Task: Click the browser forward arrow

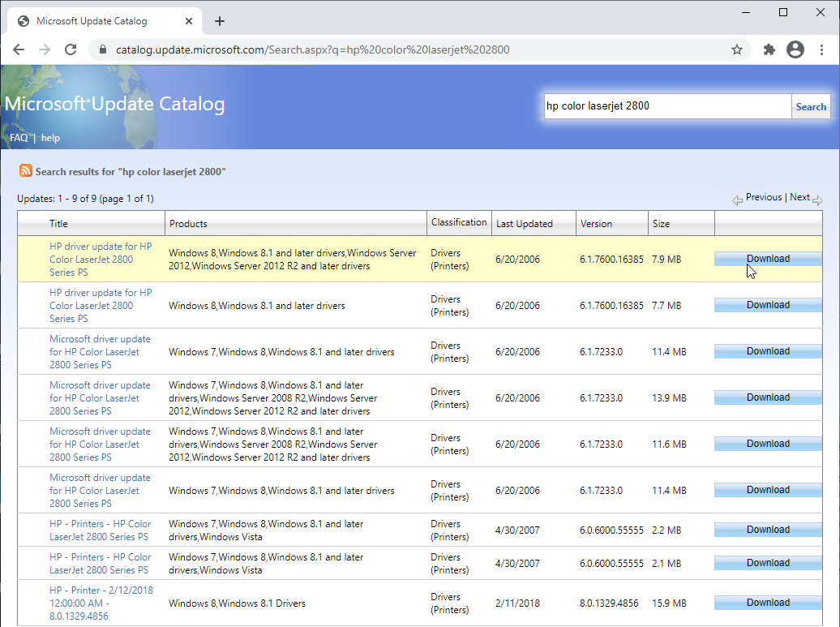Action: point(45,49)
